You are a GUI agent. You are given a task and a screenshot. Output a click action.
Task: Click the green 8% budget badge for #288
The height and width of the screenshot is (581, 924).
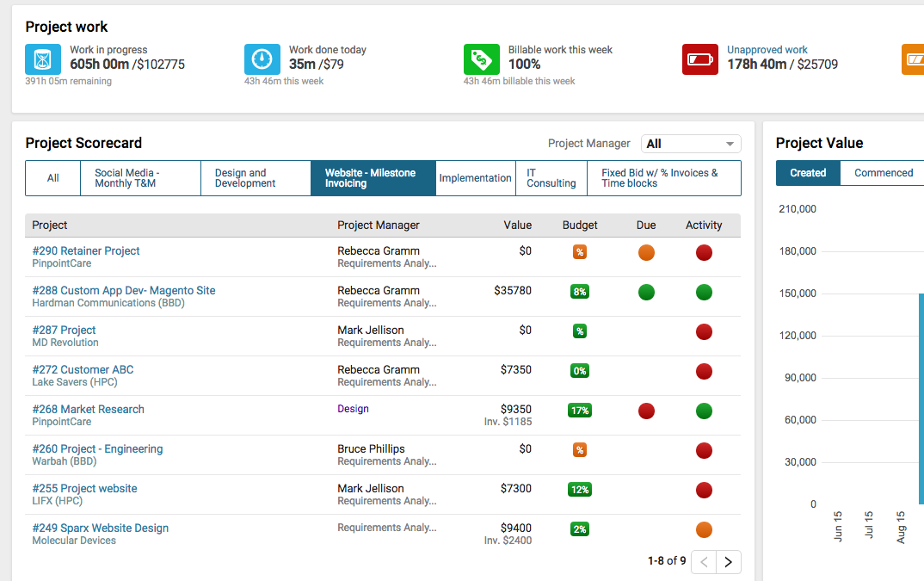579,292
